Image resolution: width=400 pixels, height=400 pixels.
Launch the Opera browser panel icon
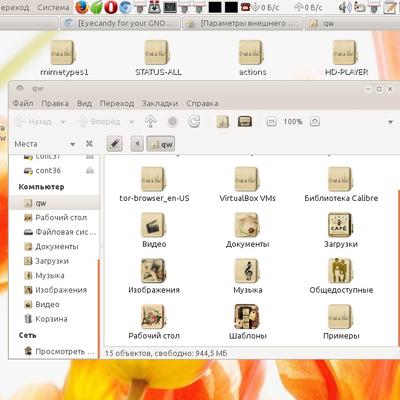point(111,7)
